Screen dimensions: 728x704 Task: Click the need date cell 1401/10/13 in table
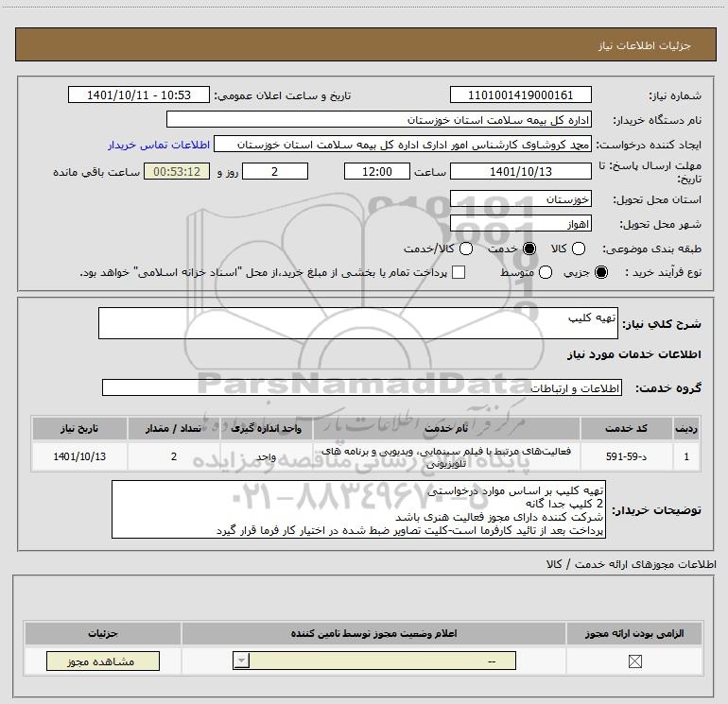point(79,456)
